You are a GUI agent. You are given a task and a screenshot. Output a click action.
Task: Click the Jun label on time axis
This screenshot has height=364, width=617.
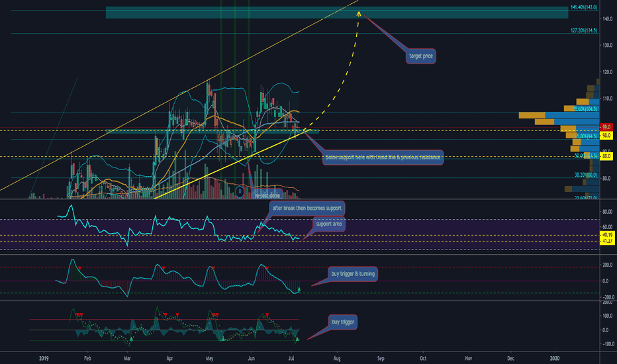[251, 359]
